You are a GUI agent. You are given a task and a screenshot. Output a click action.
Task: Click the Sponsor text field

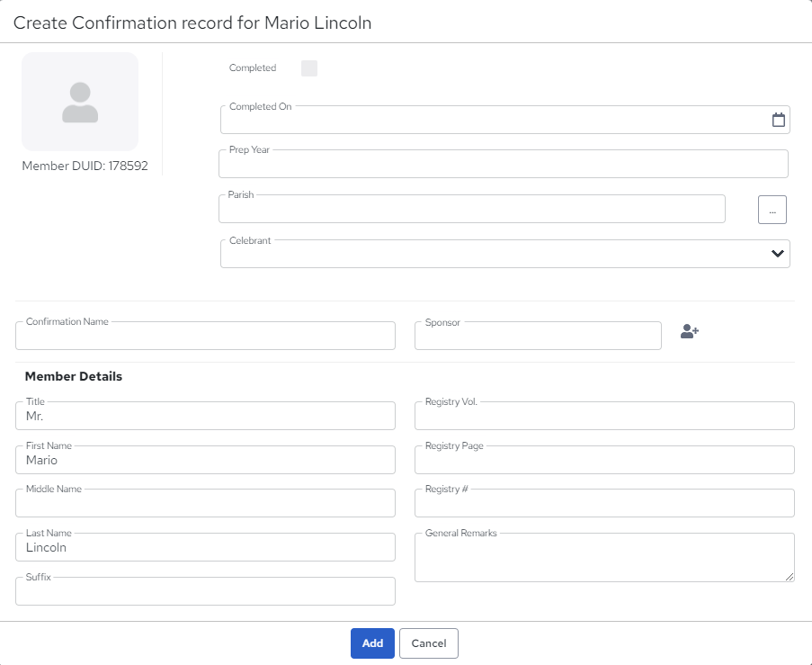pyautogui.click(x=538, y=336)
